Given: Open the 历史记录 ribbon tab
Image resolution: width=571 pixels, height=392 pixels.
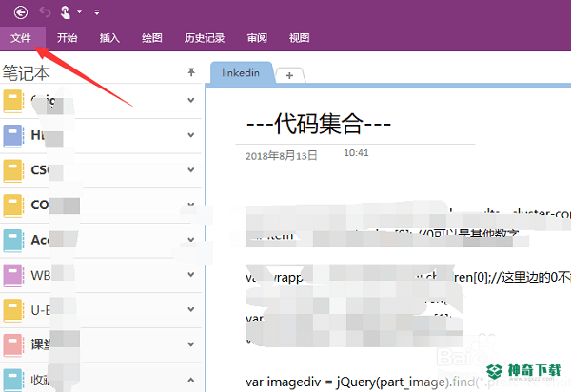Looking at the screenshot, I should [205, 38].
